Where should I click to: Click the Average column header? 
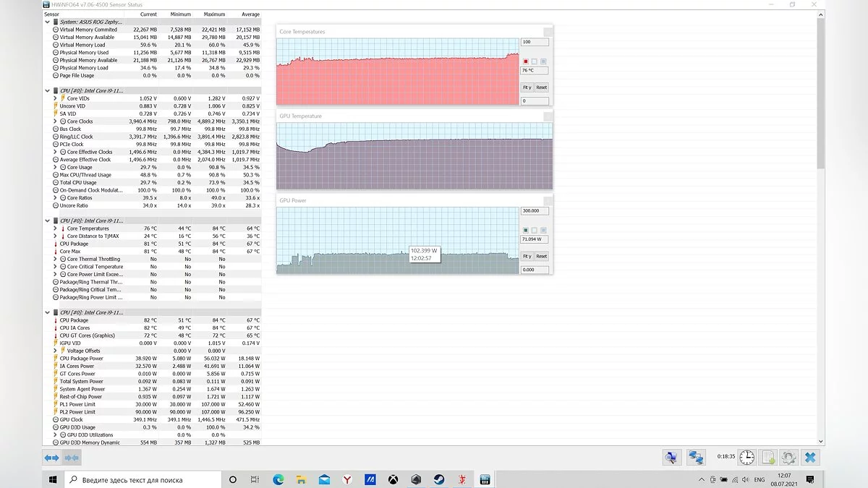[250, 14]
